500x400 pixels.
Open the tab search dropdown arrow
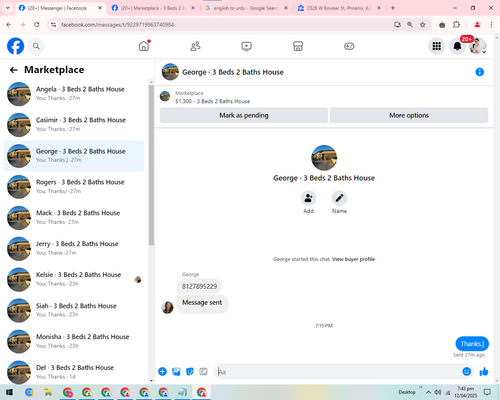click(8, 8)
